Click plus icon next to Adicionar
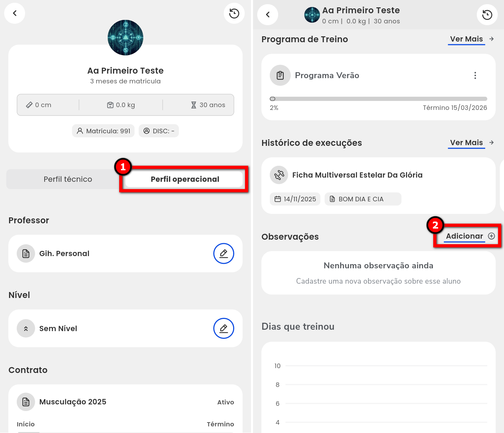The width and height of the screenshot is (504, 433). (491, 236)
